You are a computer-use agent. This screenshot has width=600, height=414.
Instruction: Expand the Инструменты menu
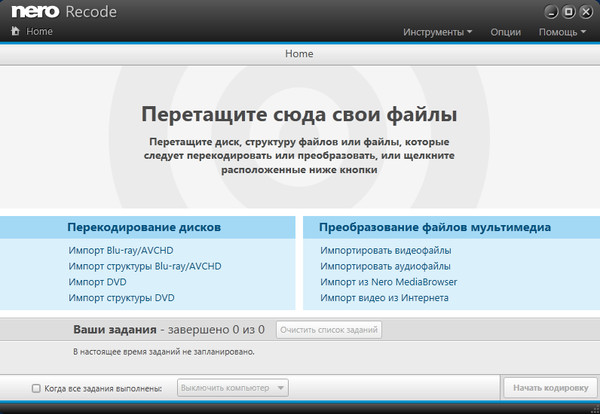pos(438,32)
